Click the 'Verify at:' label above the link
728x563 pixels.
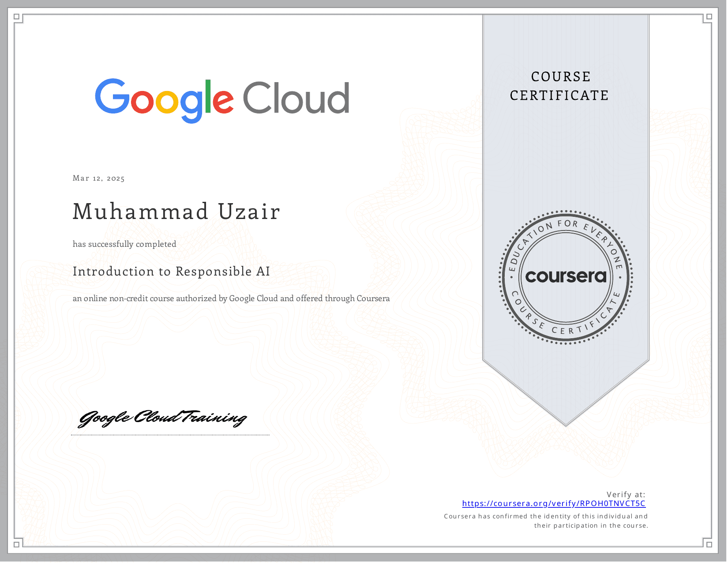[626, 495]
